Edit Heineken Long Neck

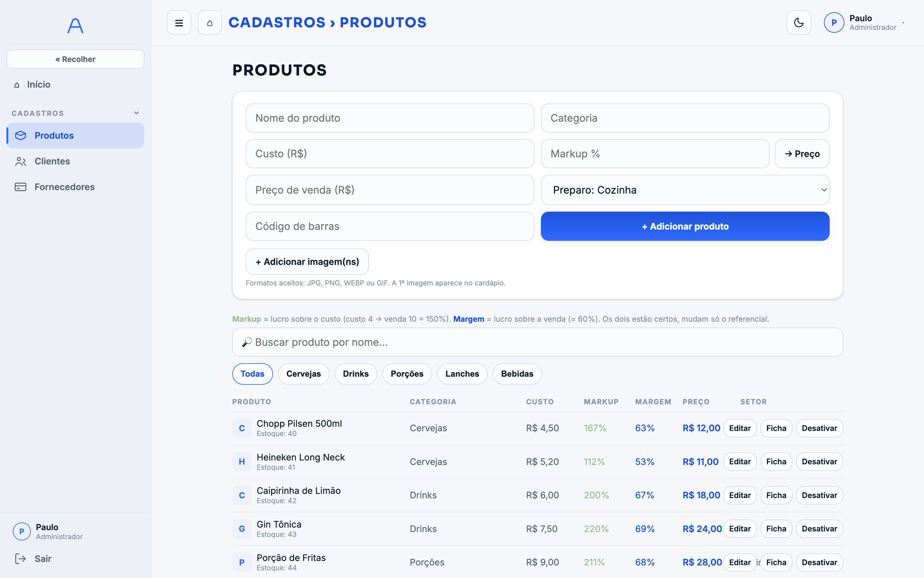point(740,462)
